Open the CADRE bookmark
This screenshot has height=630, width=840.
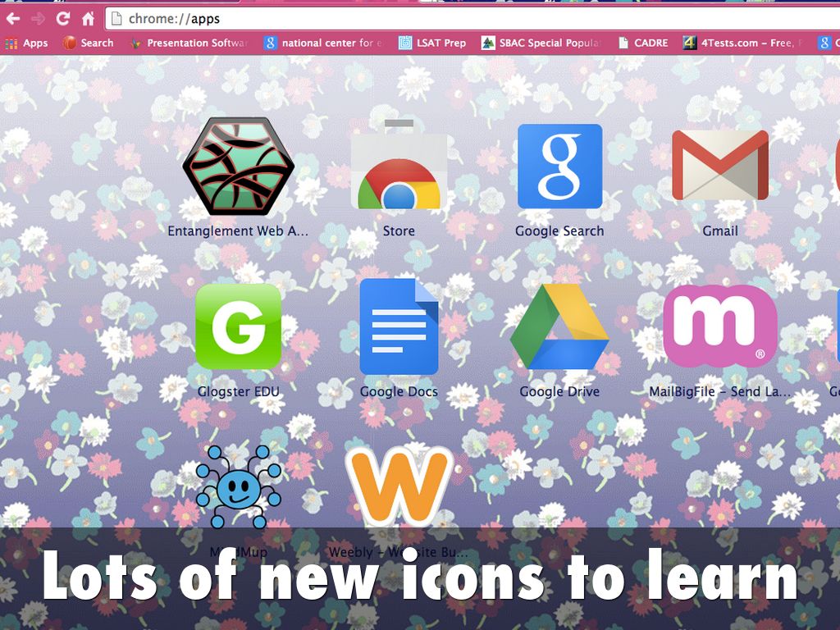click(x=643, y=43)
